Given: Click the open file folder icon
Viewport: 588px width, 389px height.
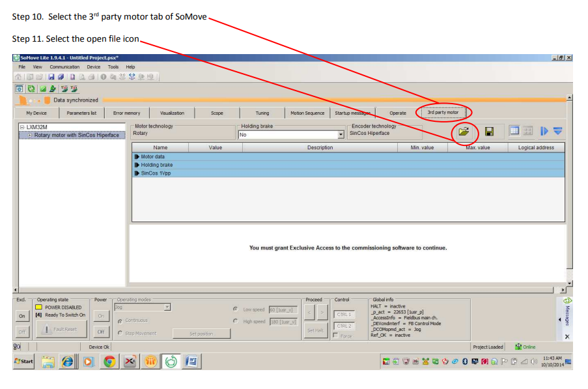Looking at the screenshot, I should [x=464, y=132].
